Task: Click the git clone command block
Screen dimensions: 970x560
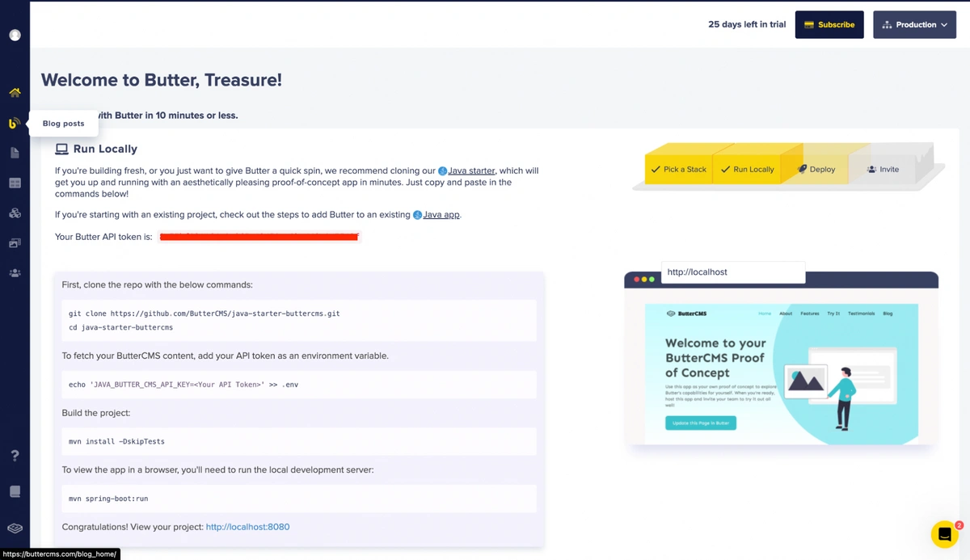Action: [299, 320]
